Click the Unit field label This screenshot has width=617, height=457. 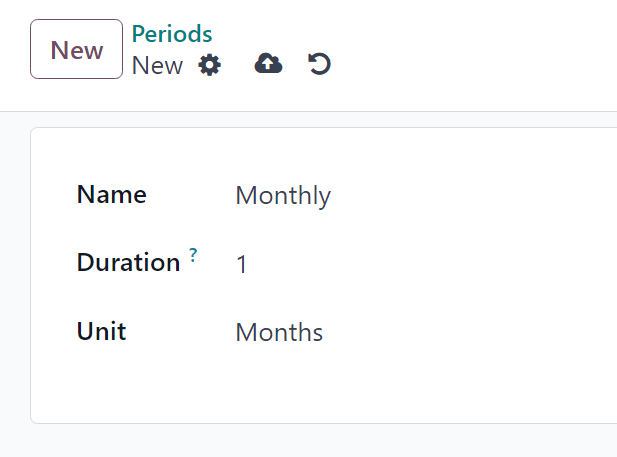[101, 331]
